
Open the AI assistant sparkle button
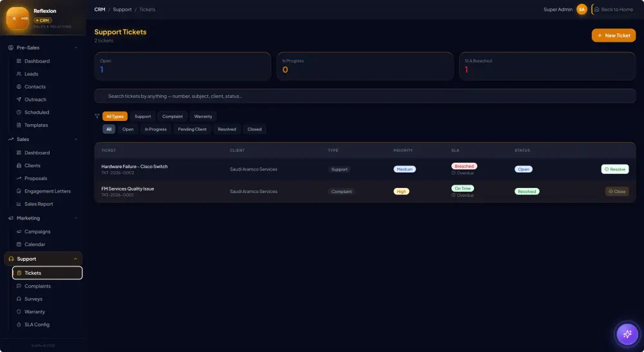click(627, 334)
